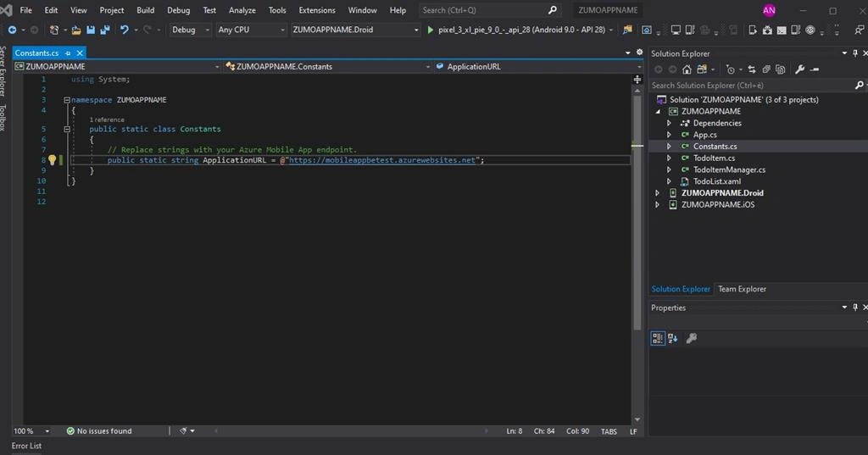Toggle auto-hide pin on Solution Explorer
Image resolution: width=868 pixels, height=455 pixels.
855,53
